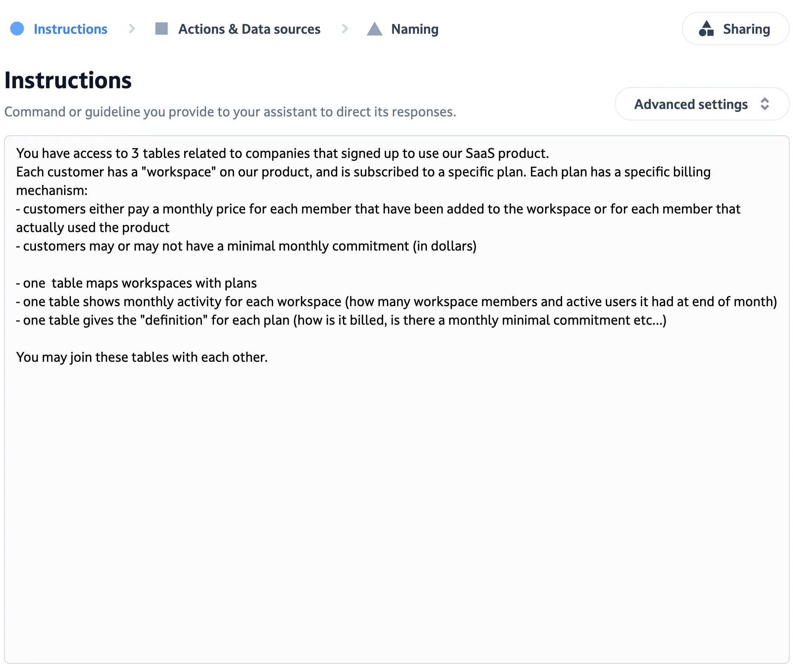
Task: Click the Sharing button
Action: (735, 29)
